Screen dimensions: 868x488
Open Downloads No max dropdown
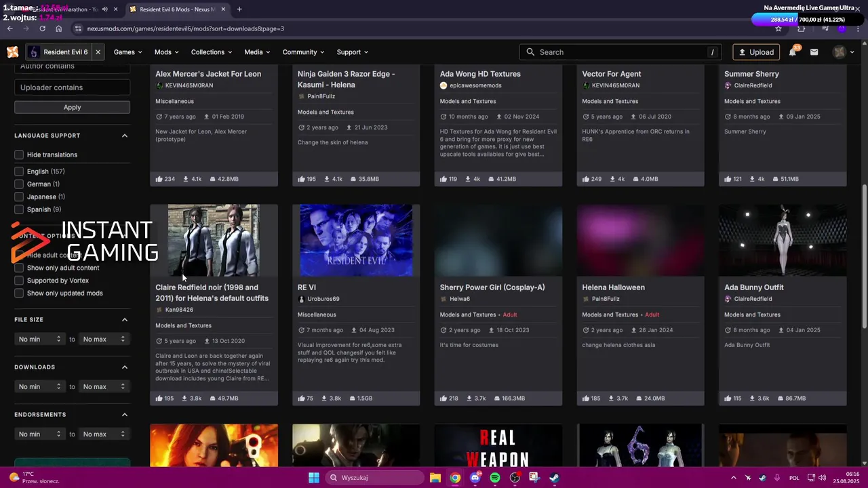tap(104, 386)
